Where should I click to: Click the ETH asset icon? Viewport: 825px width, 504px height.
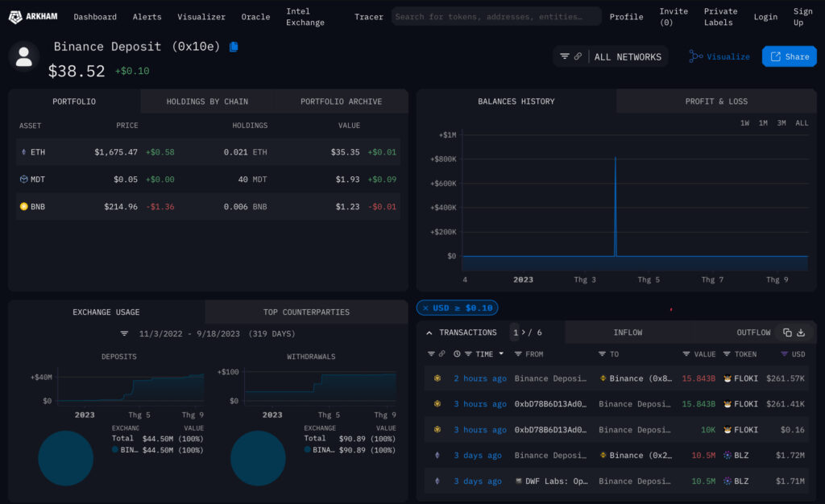(23, 152)
